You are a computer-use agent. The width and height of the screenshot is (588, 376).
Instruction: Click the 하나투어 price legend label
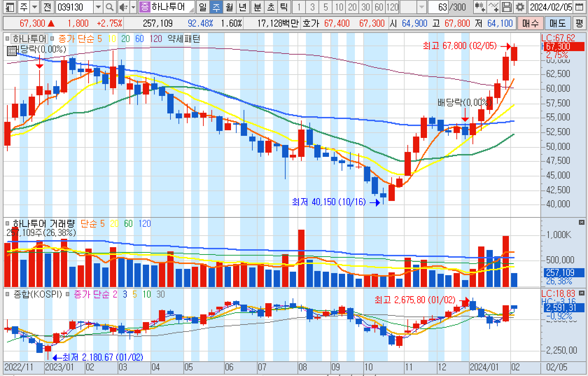tap(29, 39)
